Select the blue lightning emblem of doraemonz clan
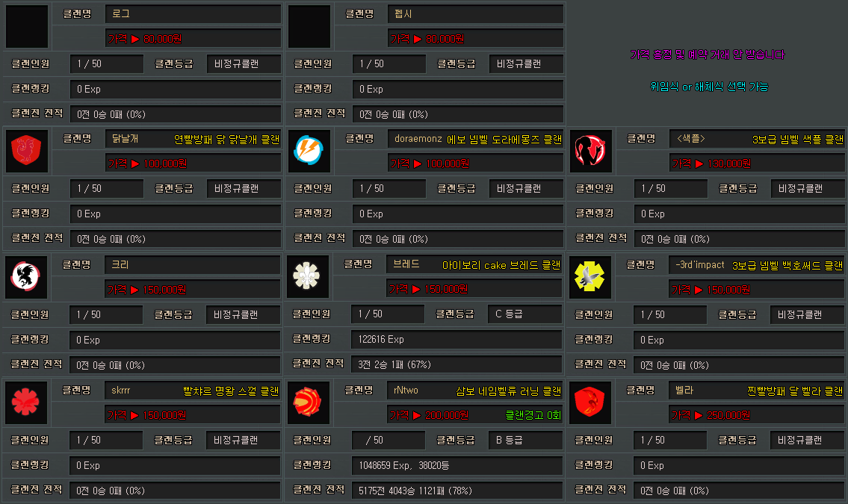This screenshot has width=848, height=504. 309,150
